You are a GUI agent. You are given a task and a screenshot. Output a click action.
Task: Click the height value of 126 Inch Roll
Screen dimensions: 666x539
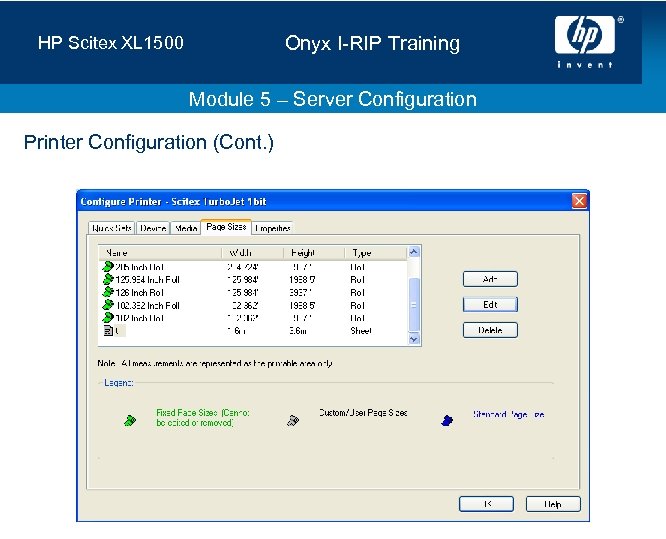point(300,293)
